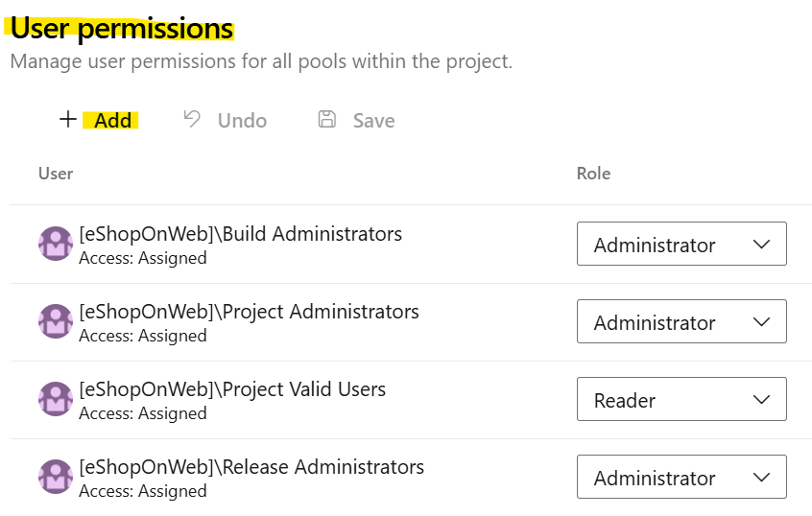Click the Save floppy disk icon
812x516 pixels.
(326, 119)
